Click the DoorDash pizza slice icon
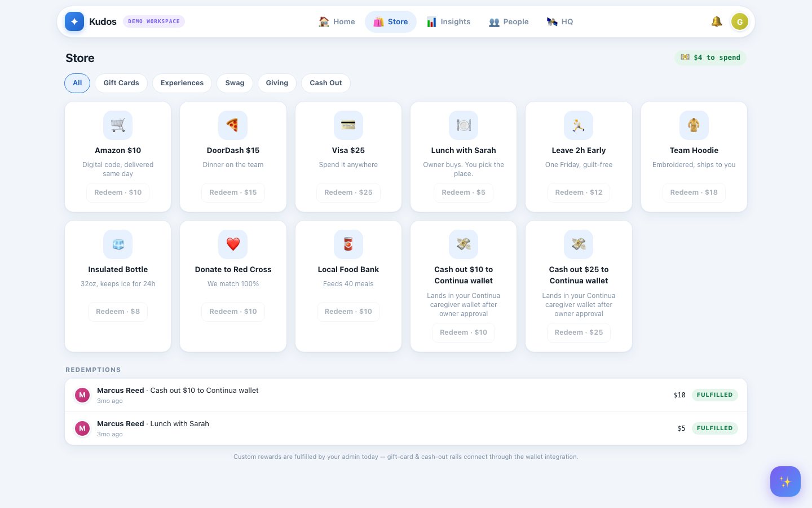The image size is (812, 508). (233, 125)
